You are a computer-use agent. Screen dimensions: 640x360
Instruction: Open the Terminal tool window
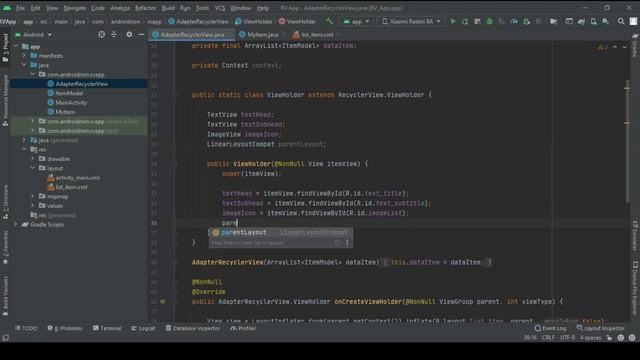(x=107, y=328)
